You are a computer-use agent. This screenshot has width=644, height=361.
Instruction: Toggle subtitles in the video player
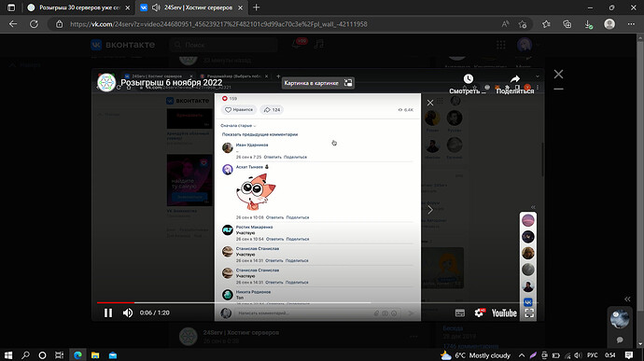point(460,312)
